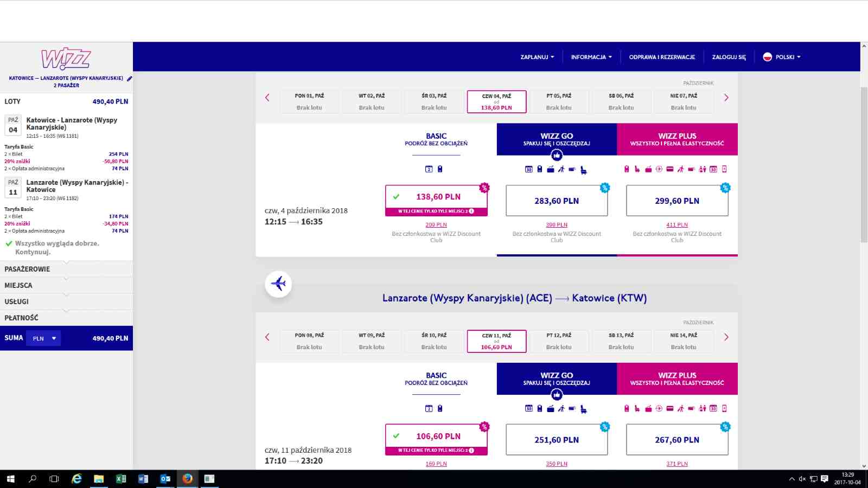Viewport: 868px width, 488px height.
Task: Click the Wizz Air logo
Action: 66,59
